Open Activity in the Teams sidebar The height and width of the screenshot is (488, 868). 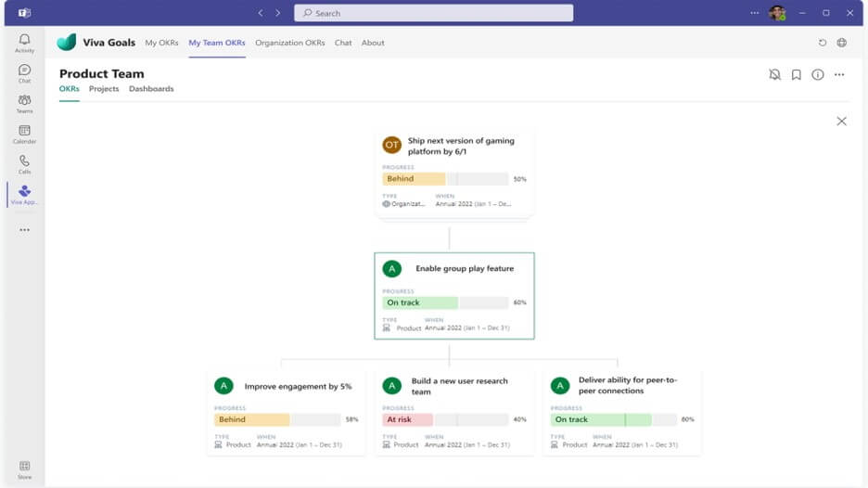24,43
